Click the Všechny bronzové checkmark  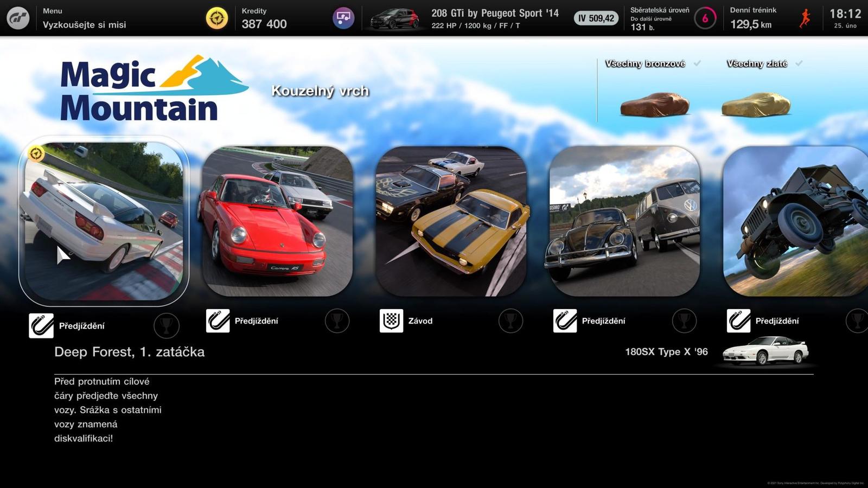click(x=697, y=63)
